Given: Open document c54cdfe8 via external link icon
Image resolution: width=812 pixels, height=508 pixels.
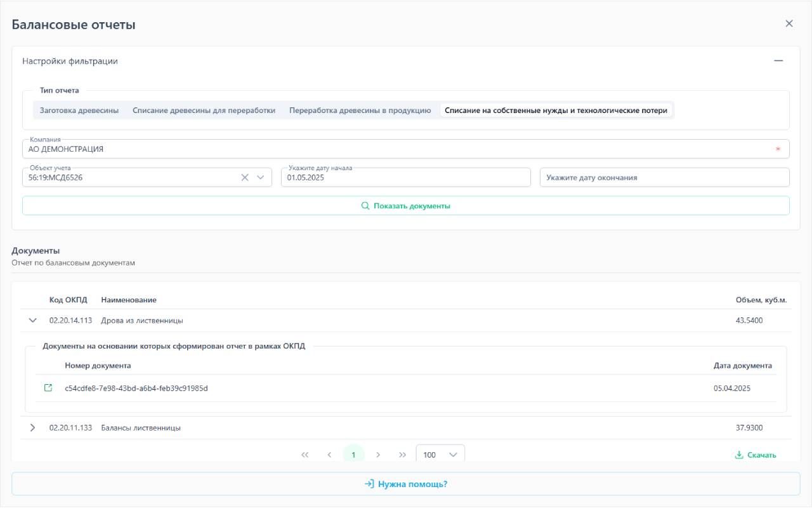Looking at the screenshot, I should click(48, 388).
